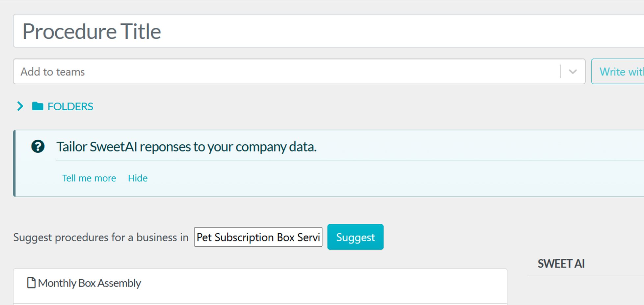Screen dimensions: 644x305
Task: Click the Tailor SweetAI responses heading
Action: [186, 147]
